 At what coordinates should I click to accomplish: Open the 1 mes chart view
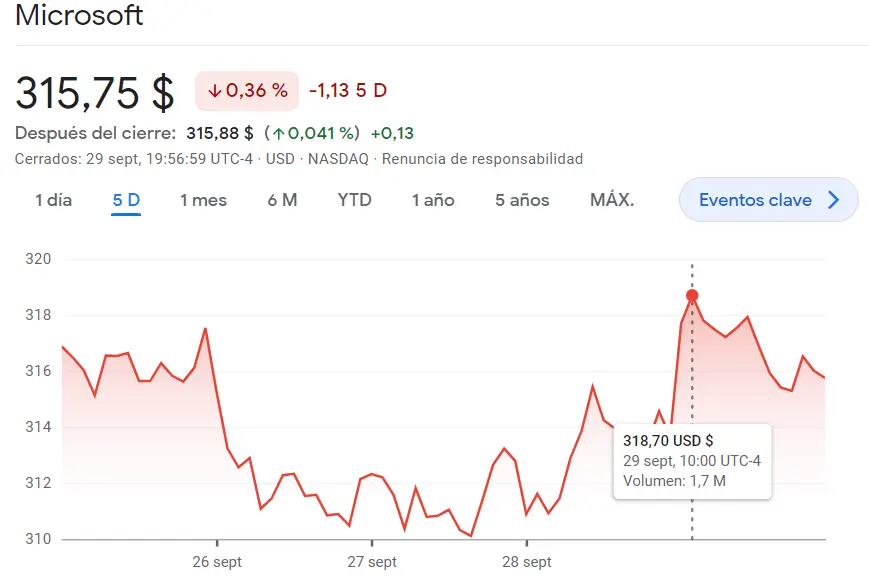203,199
